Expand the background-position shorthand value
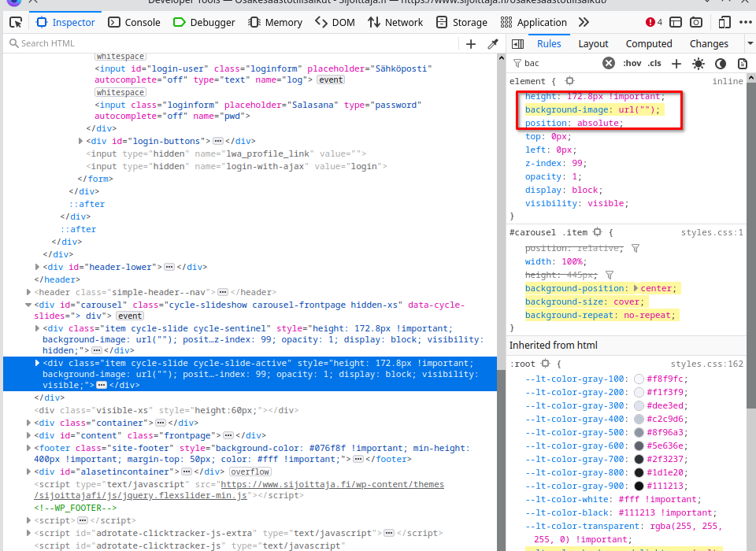Screen dimensions: 756x551 tap(636, 288)
